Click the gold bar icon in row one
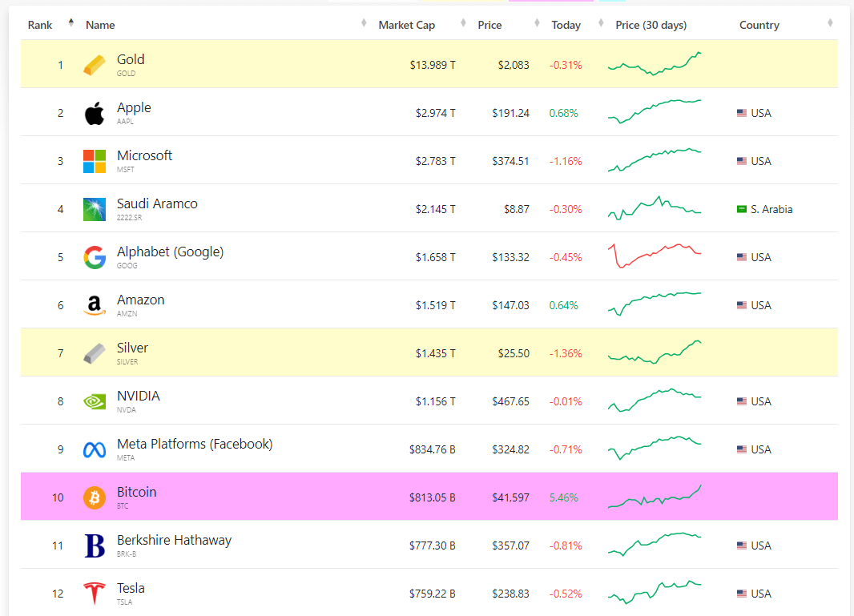This screenshot has height=616, width=854. [94, 64]
